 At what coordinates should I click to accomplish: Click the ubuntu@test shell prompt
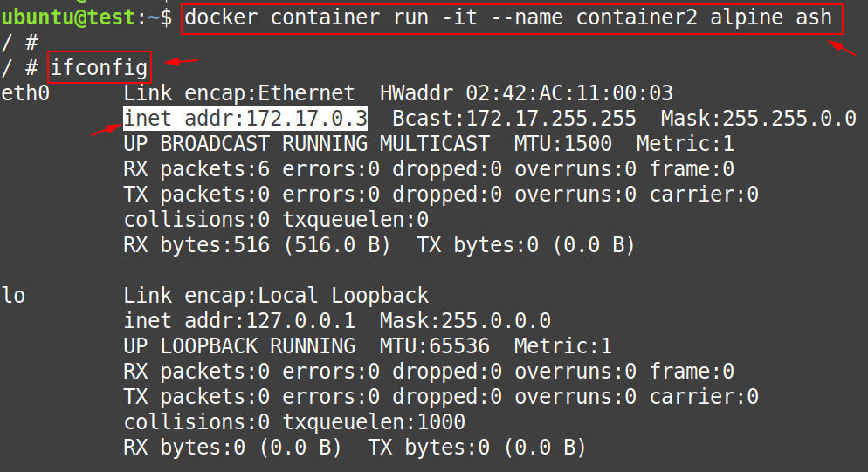point(87,17)
